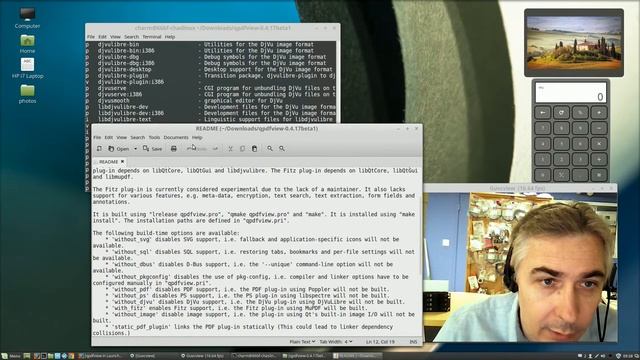Open the editor's View menu
Screen dimensions: 640x360
(122, 138)
